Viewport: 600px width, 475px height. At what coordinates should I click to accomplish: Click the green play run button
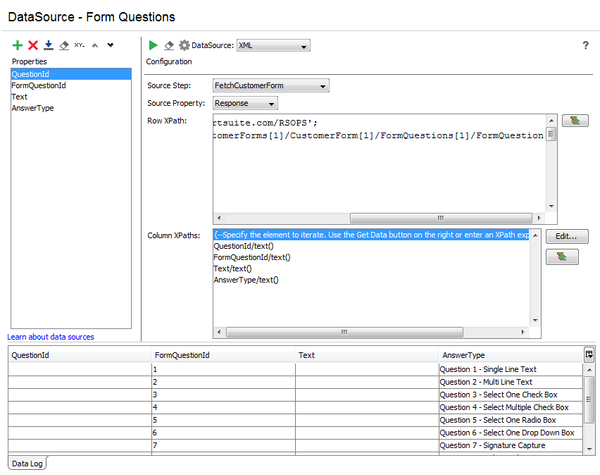pos(153,45)
